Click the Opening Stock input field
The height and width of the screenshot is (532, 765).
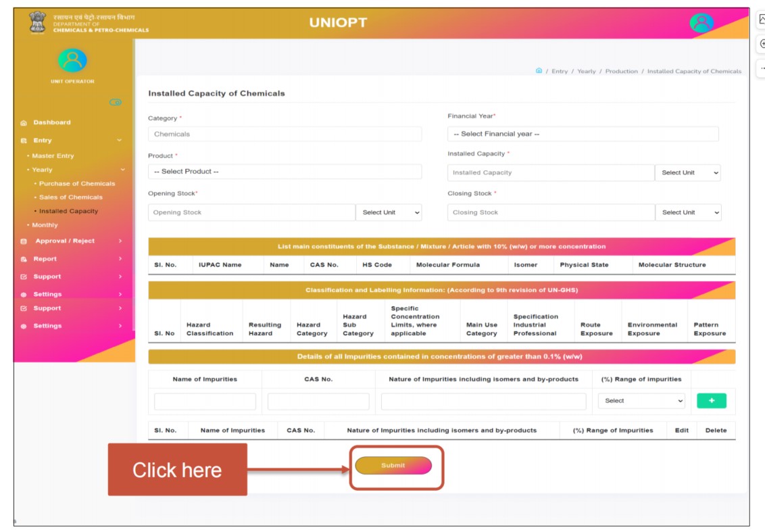(x=252, y=212)
